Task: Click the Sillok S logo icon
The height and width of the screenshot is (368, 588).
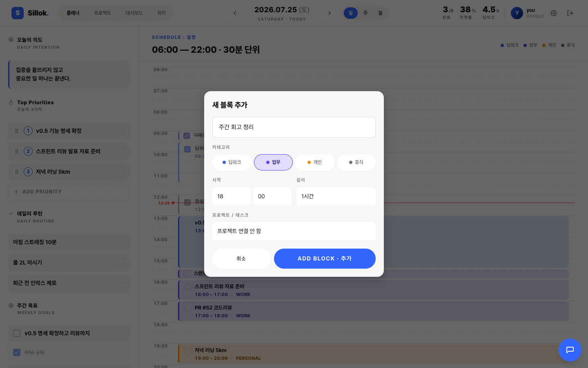Action: point(18,13)
